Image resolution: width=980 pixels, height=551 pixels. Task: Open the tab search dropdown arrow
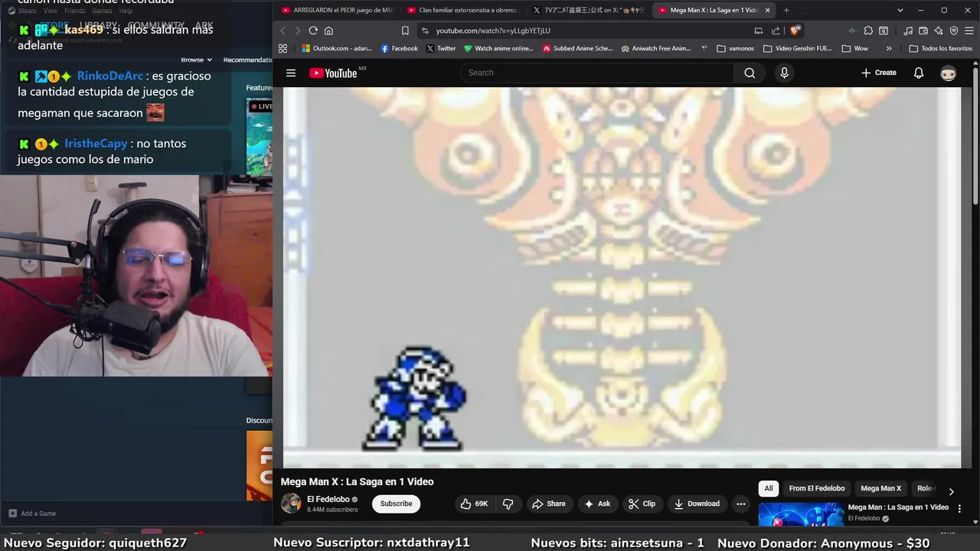[900, 10]
